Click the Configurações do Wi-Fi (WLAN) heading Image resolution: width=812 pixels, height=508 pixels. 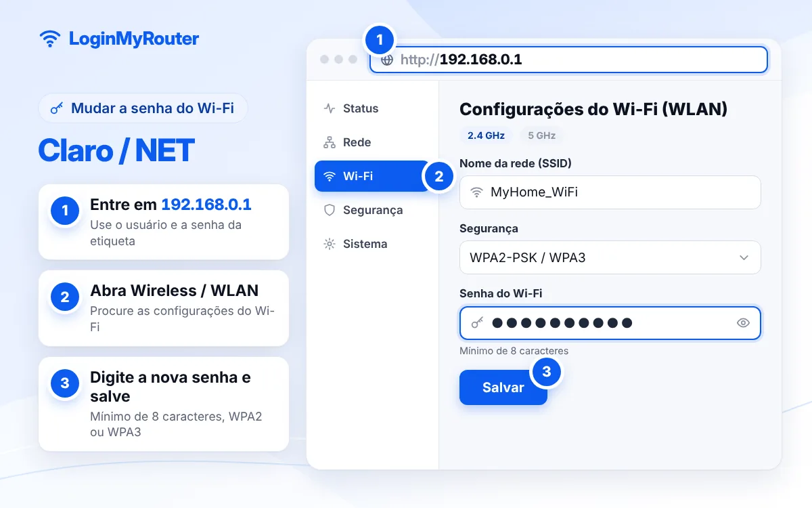[593, 109]
